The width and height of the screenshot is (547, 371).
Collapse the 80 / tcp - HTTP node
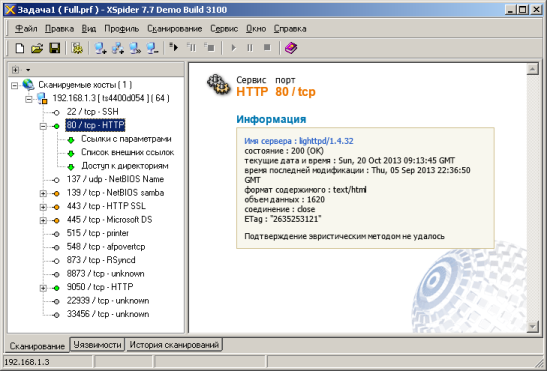43,126
